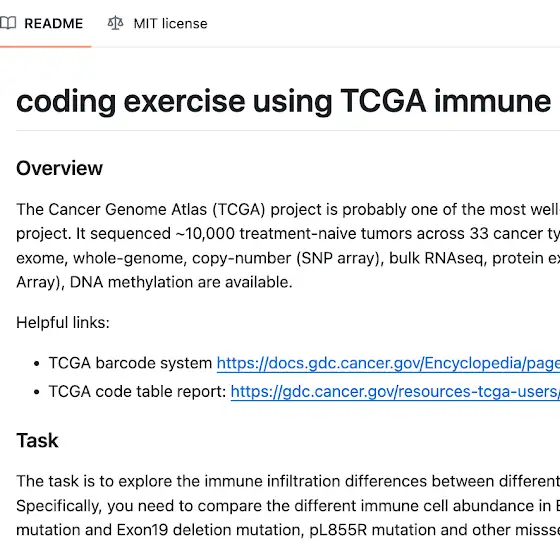Click the 'Specifically, you need to compare' line
560x560 pixels.
point(288,506)
